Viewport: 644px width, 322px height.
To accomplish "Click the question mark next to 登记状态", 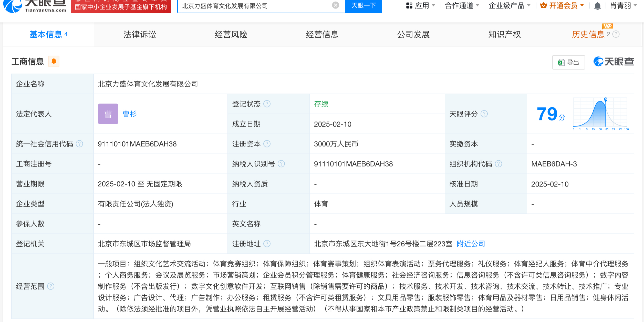I will coord(267,104).
